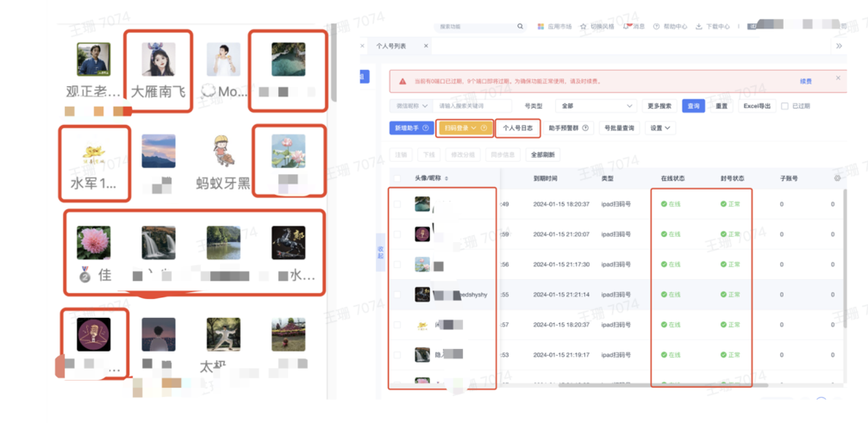Viewport: 868px width, 423px height.
Task: Click the table's horizontal scrollbar
Action: click(663, 385)
